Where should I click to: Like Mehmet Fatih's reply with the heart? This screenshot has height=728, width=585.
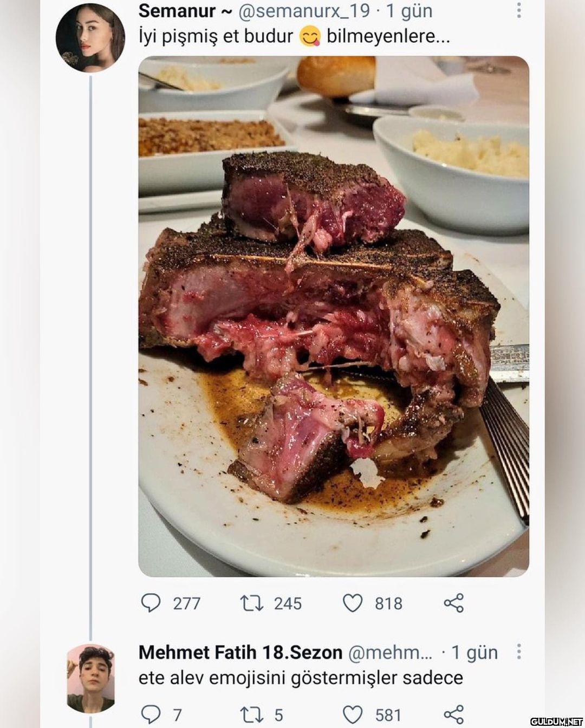point(353,714)
